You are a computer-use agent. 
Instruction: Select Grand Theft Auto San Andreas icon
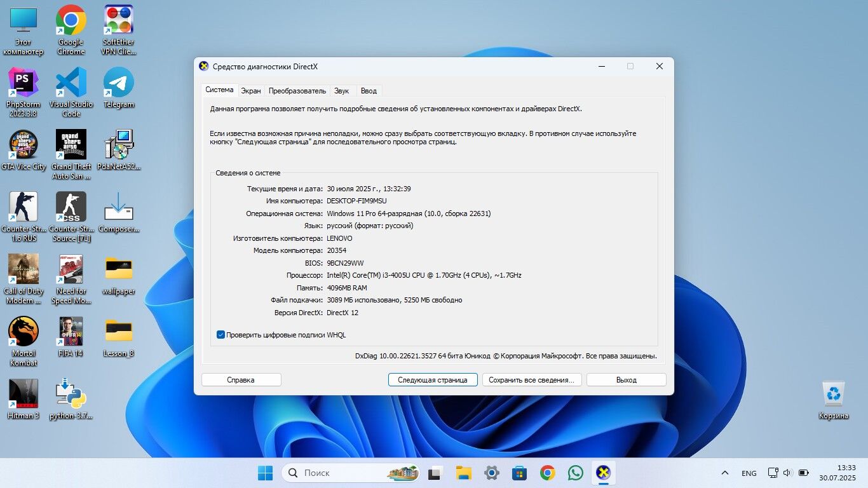(71, 154)
